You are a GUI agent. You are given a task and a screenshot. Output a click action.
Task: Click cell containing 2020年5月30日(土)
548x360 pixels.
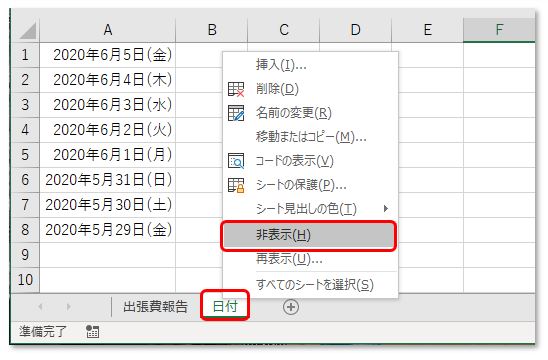point(108,205)
